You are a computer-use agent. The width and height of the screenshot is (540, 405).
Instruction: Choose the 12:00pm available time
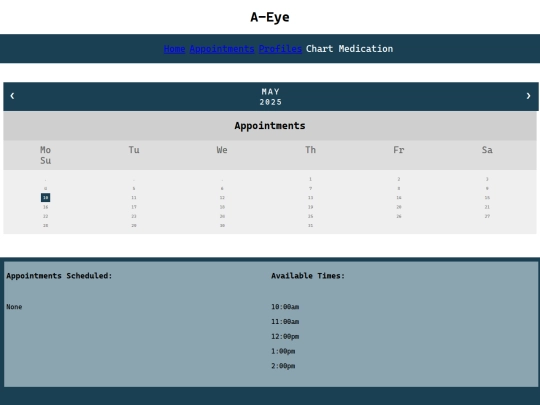pyautogui.click(x=285, y=336)
